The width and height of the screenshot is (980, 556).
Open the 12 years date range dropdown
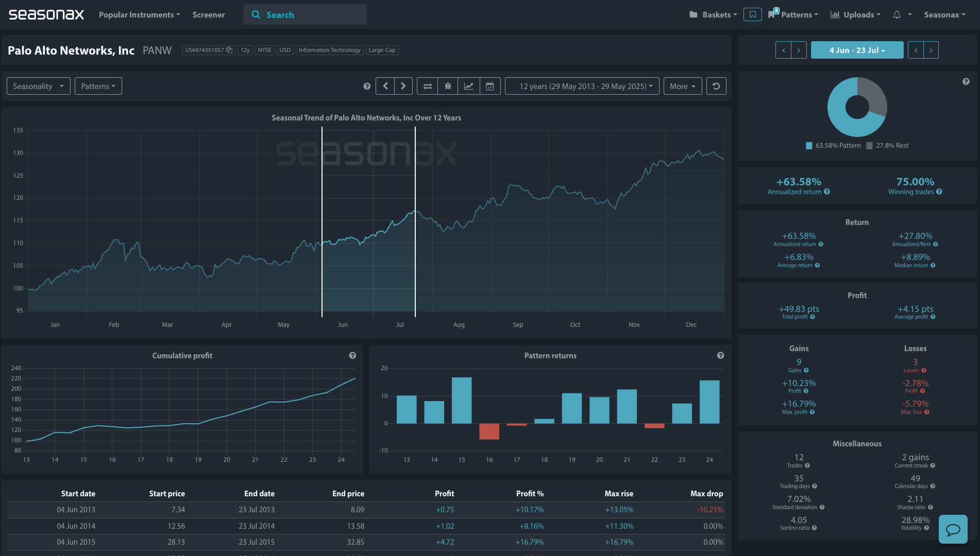pos(582,86)
